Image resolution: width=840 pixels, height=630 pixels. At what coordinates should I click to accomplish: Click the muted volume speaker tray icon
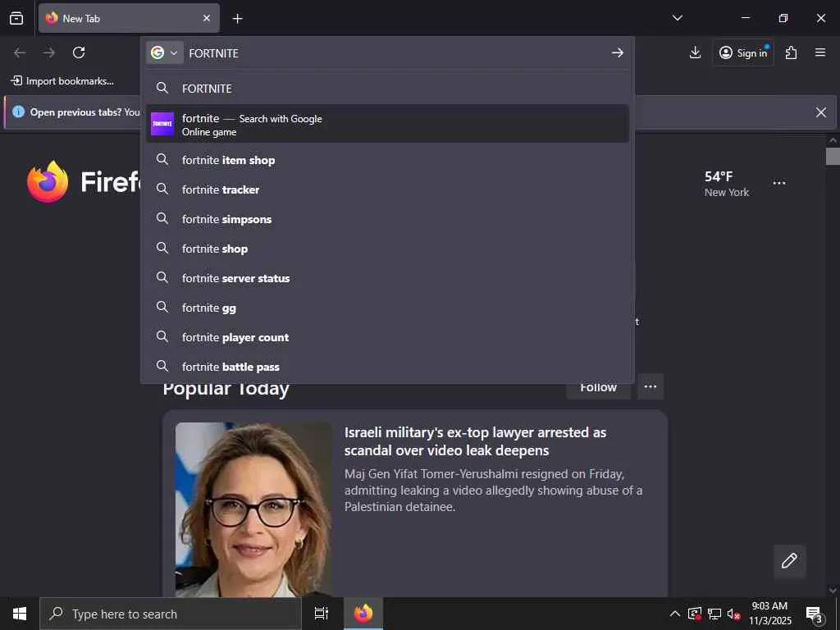pos(733,614)
